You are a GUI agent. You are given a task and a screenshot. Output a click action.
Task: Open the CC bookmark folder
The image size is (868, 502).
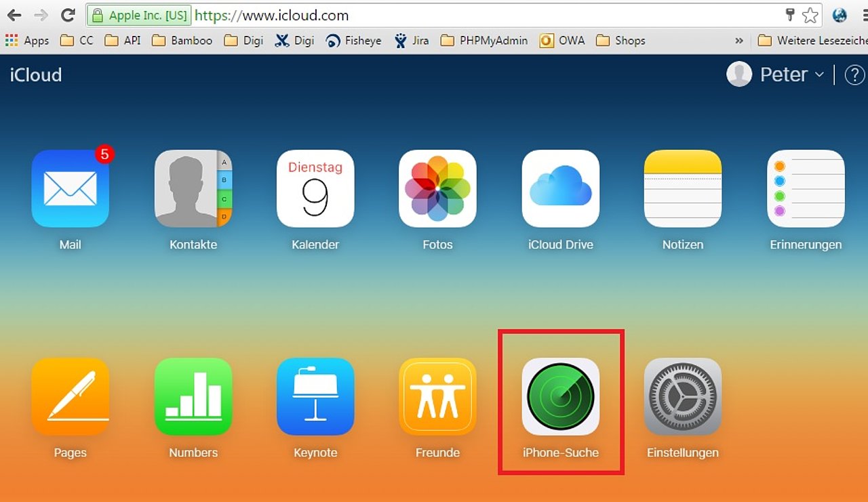77,41
